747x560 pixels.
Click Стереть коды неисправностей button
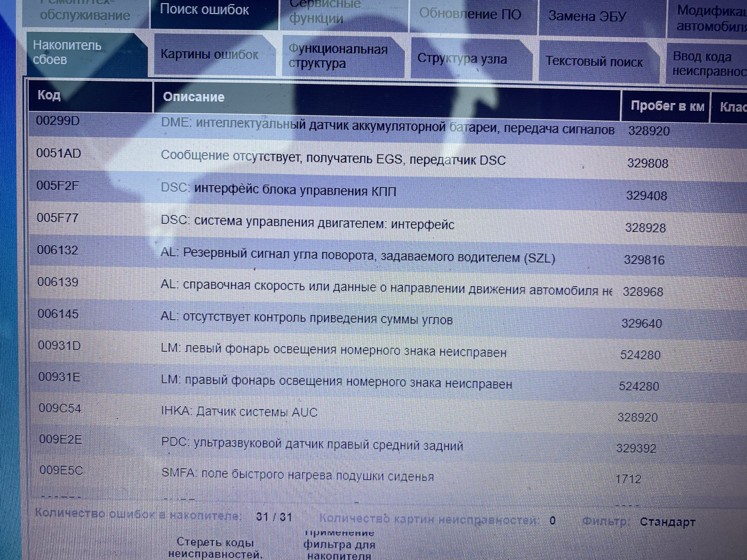click(x=215, y=548)
